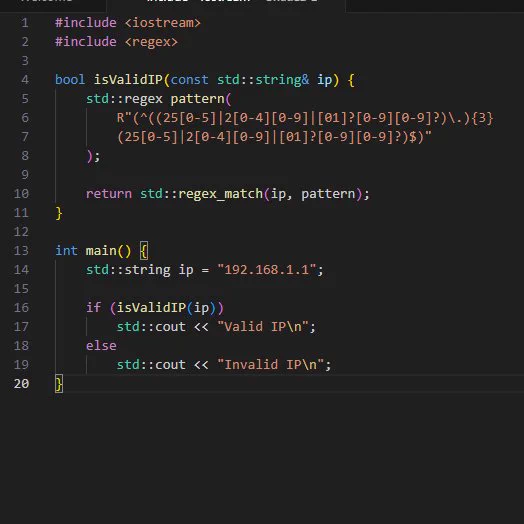Click line number 10 in the gutter
Image resolution: width=524 pixels, height=524 pixels.
21,193
